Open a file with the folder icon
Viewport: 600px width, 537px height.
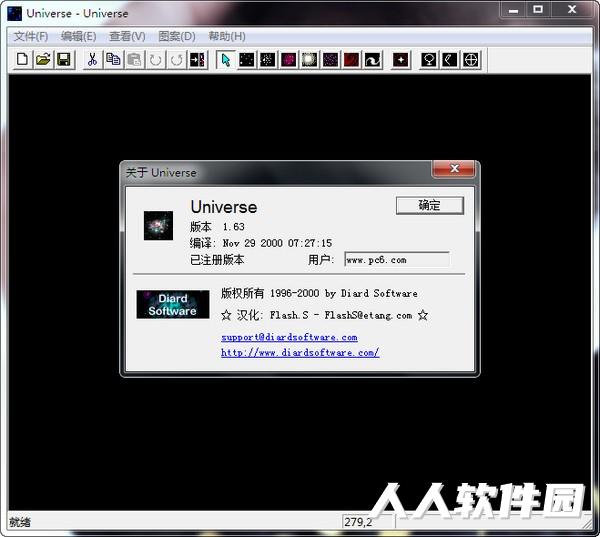pos(43,60)
